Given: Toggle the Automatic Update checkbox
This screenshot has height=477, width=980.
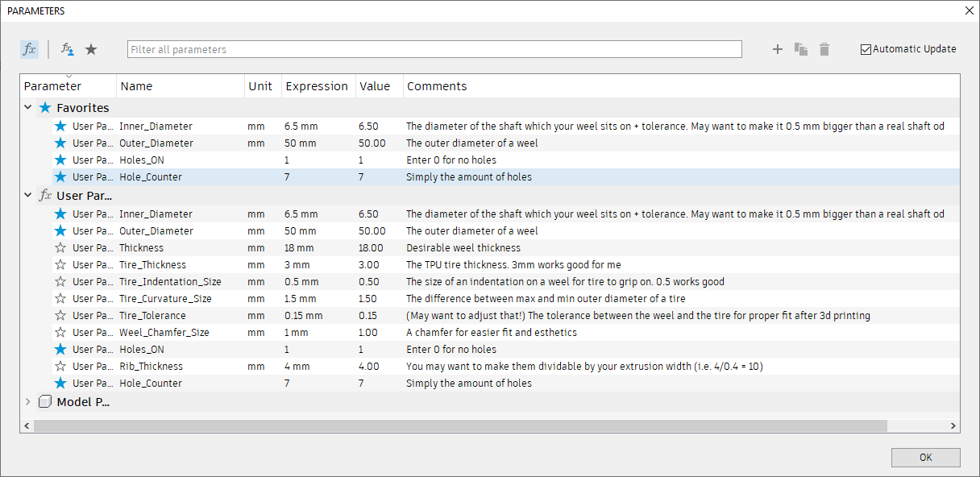Looking at the screenshot, I should click(866, 49).
